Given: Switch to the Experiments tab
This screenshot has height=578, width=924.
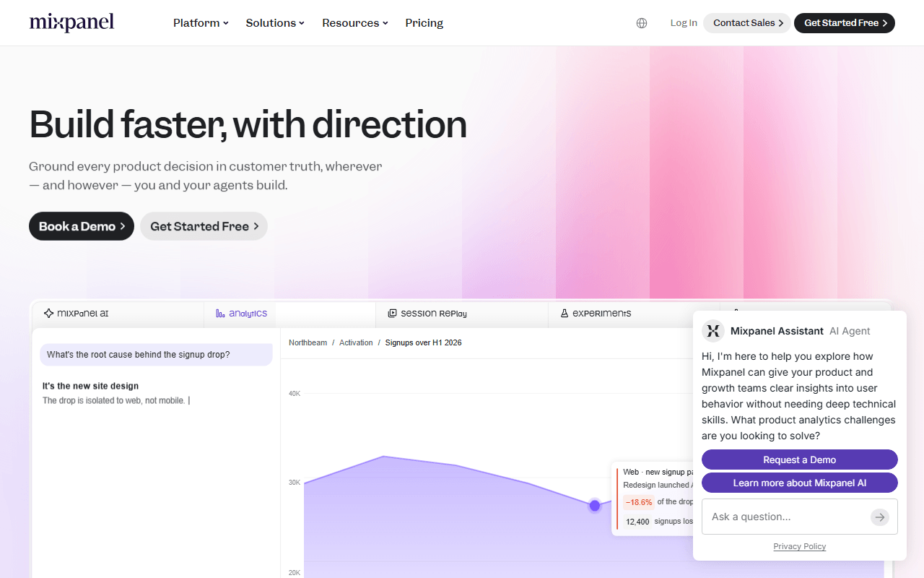Looking at the screenshot, I should 634,314.
